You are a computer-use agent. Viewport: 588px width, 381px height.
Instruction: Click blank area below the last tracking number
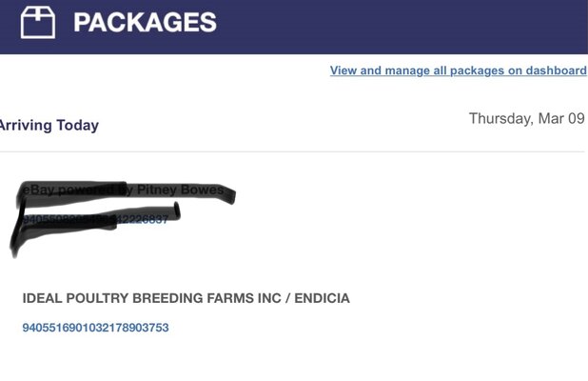(285, 360)
